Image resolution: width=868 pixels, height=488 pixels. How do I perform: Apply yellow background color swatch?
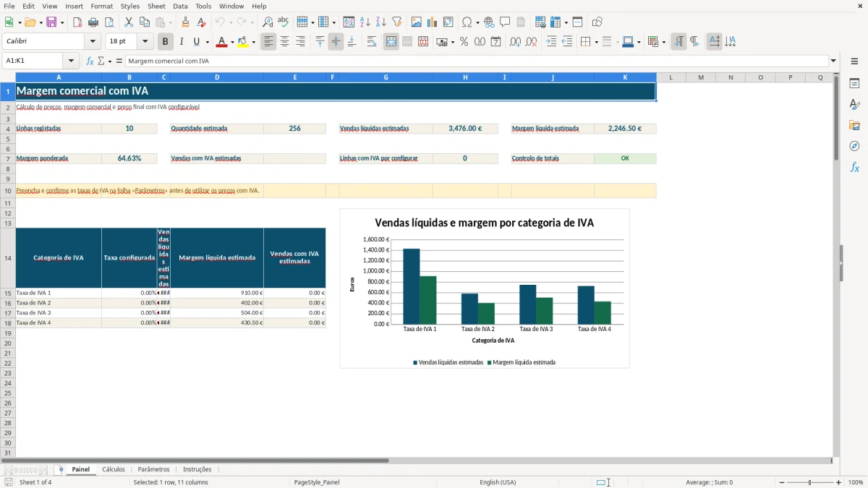243,42
